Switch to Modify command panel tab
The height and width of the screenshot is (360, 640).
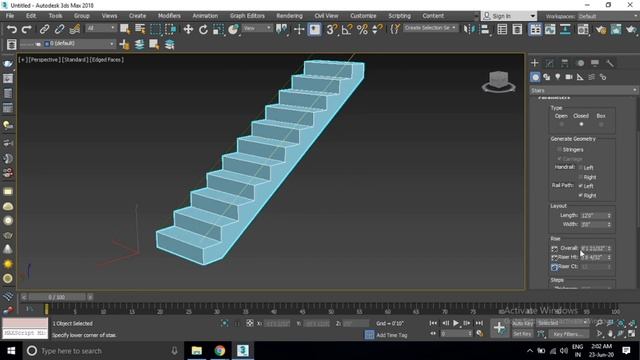[549, 63]
